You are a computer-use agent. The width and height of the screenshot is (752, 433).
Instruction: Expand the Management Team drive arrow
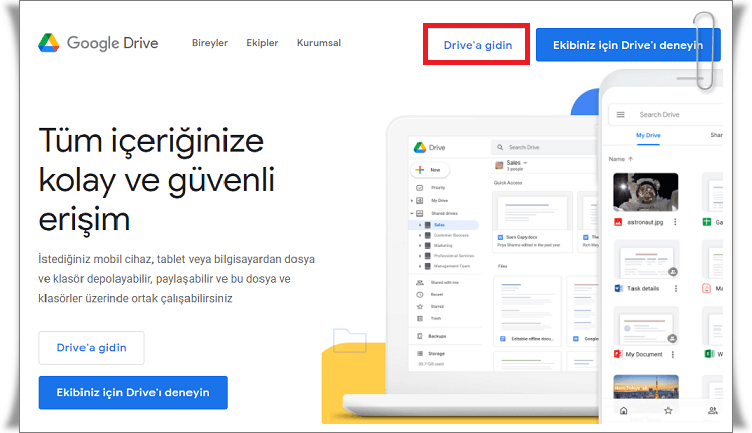[420, 266]
